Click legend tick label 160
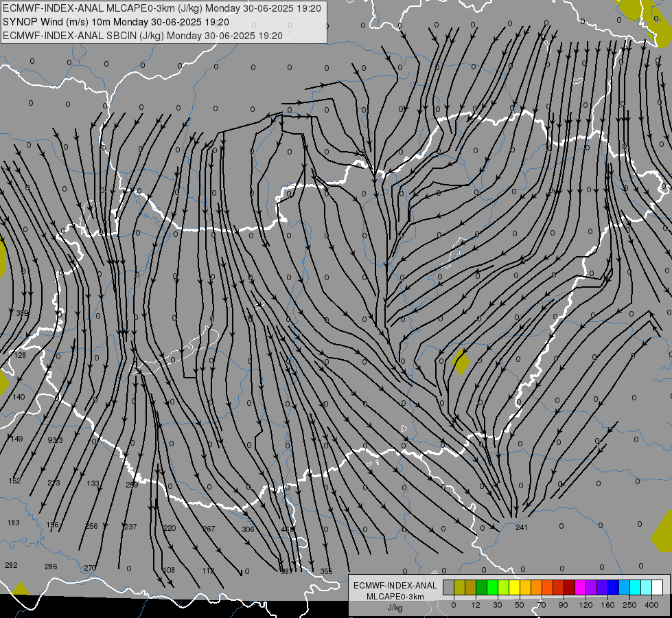Image resolution: width=672 pixels, height=618 pixels. click(607, 605)
